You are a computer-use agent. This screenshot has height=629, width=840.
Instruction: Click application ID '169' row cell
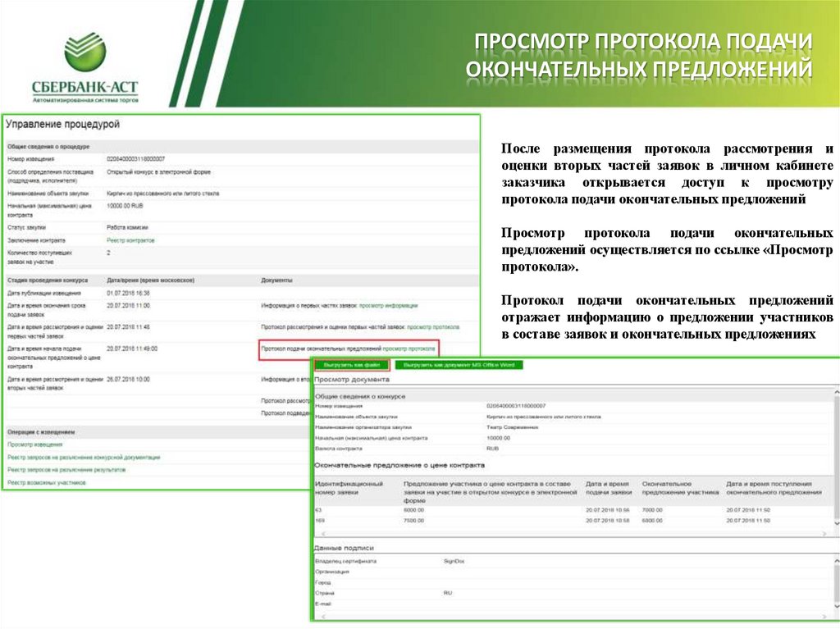[320, 520]
